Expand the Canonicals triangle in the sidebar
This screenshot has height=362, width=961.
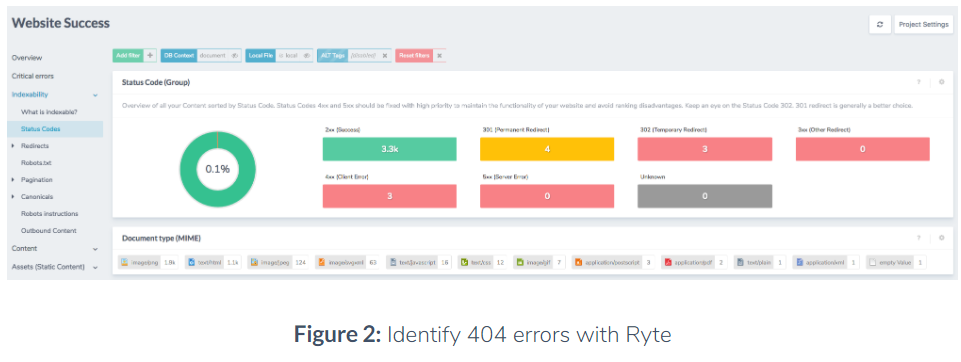[x=13, y=197]
